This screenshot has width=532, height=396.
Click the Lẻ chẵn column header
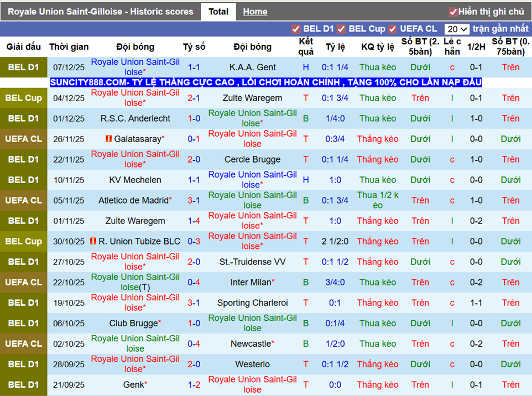452,46
